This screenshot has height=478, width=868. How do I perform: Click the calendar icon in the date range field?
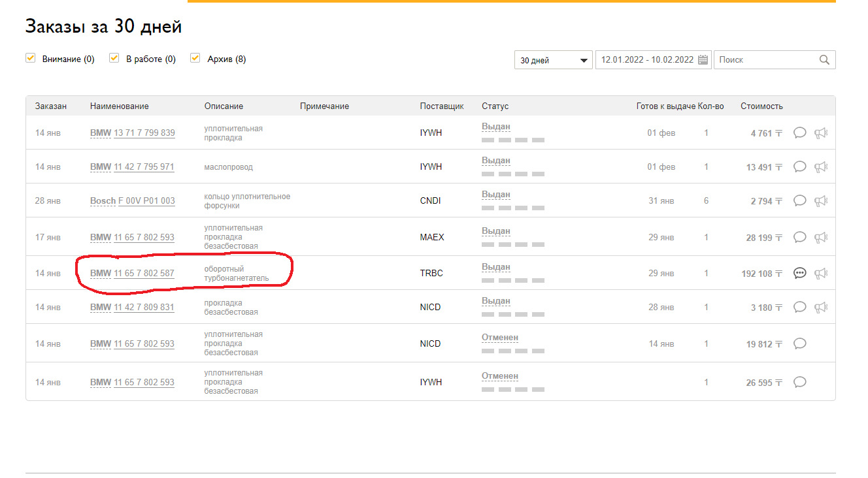(703, 59)
